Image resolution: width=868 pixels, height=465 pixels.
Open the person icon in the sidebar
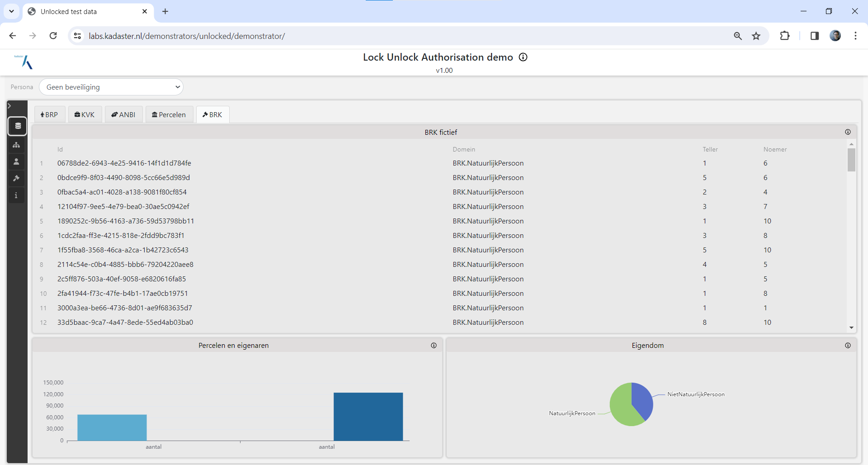point(16,161)
